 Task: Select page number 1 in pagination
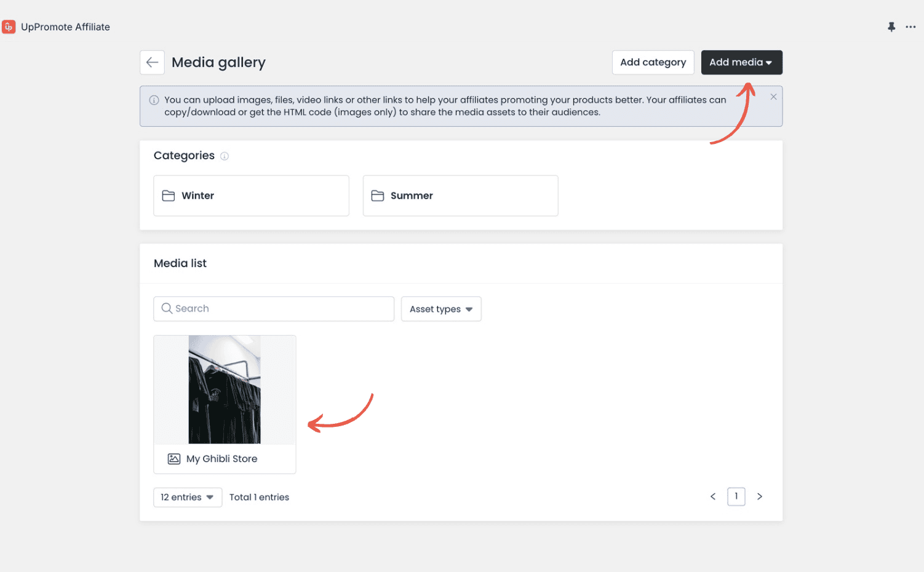(736, 496)
